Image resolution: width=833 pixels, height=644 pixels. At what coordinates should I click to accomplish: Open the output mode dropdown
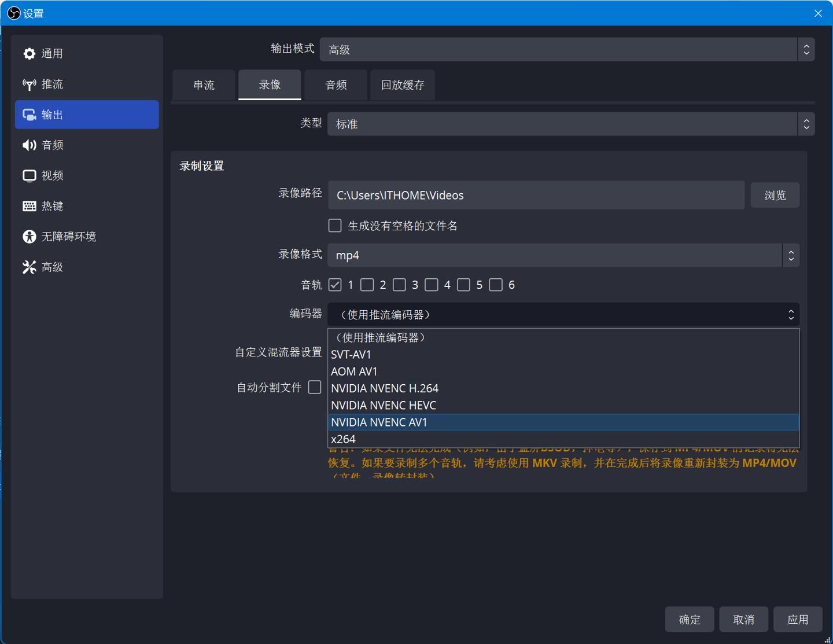click(567, 50)
